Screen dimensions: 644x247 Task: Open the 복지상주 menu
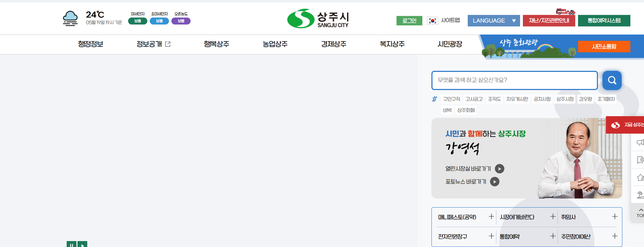392,44
